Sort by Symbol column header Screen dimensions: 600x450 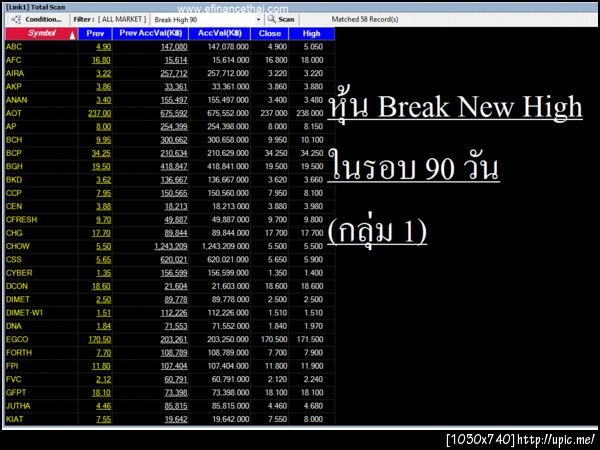click(41, 34)
